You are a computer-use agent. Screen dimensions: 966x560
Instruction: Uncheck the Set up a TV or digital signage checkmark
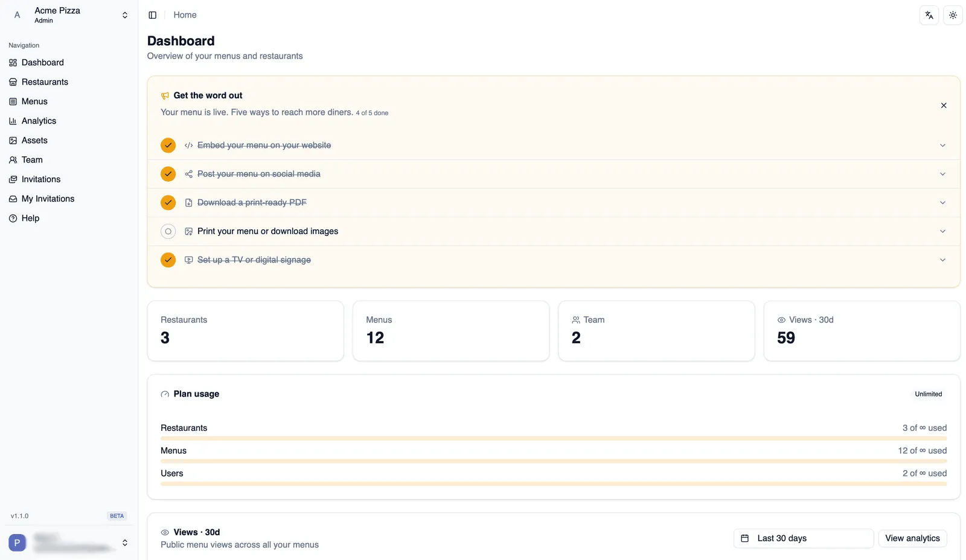coord(168,260)
